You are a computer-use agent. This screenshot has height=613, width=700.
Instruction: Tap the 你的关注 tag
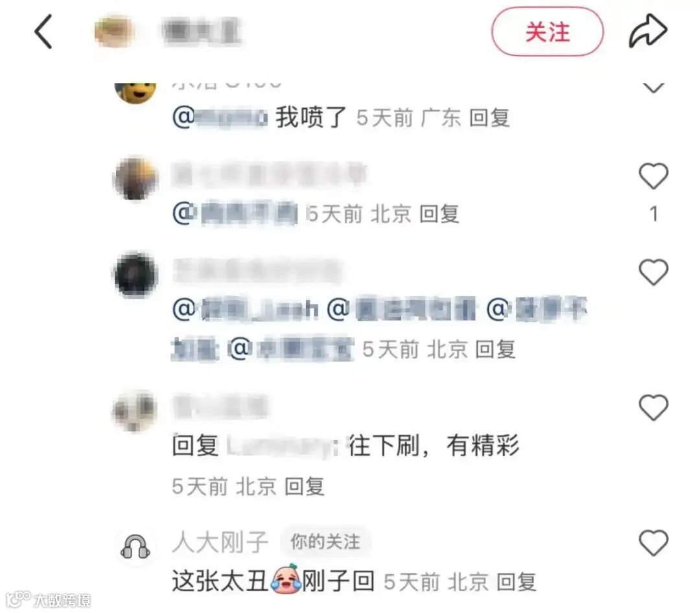[325, 542]
